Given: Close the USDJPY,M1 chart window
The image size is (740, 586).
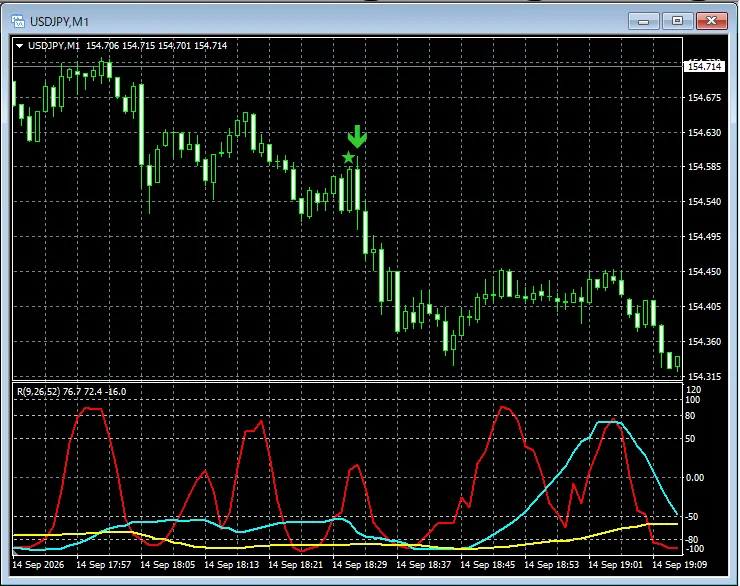Looking at the screenshot, I should [x=712, y=21].
